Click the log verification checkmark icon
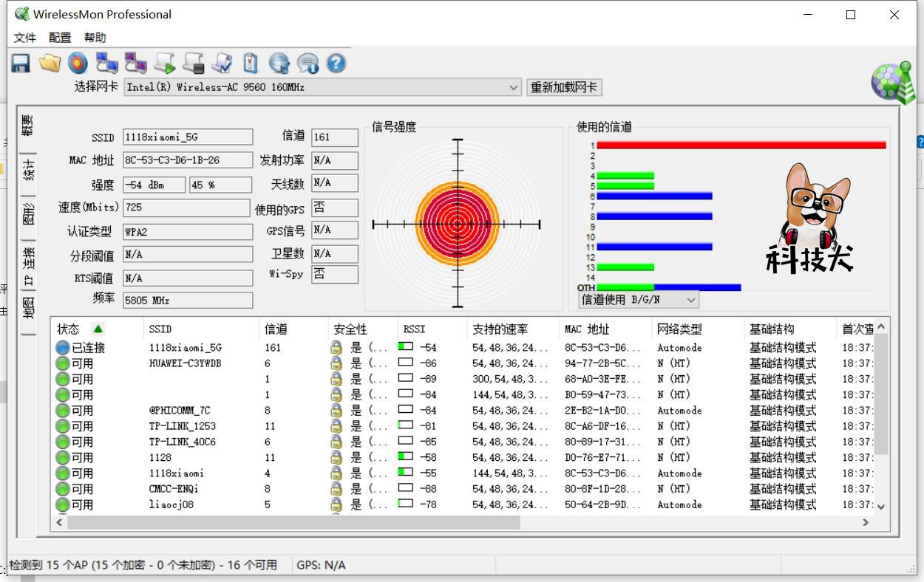Viewport: 924px width, 582px height. click(221, 64)
